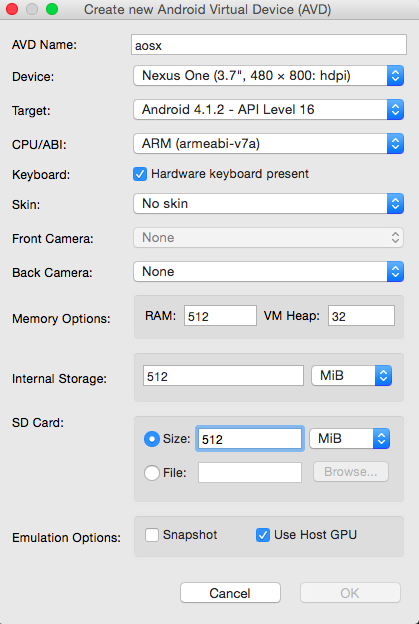The width and height of the screenshot is (419, 624).
Task: Open the Device dropdown showing Nexus One
Action: pyautogui.click(x=269, y=76)
